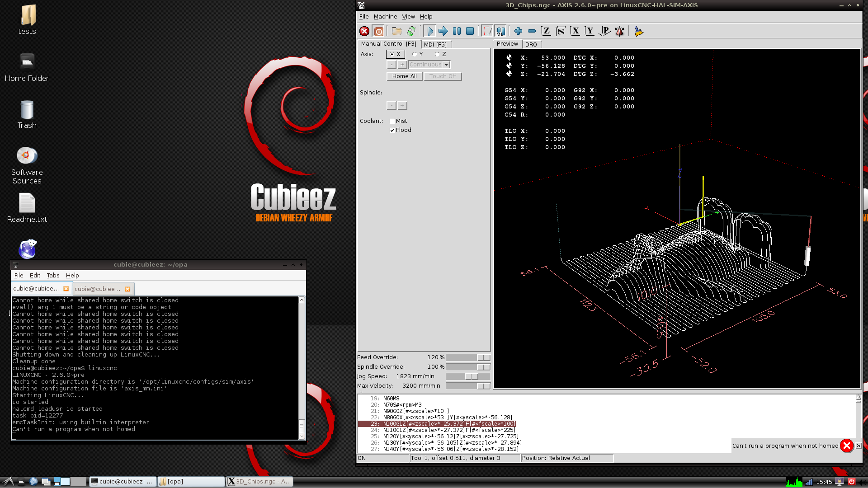Open a G-code file with the folder icon
868x488 pixels.
(x=396, y=31)
